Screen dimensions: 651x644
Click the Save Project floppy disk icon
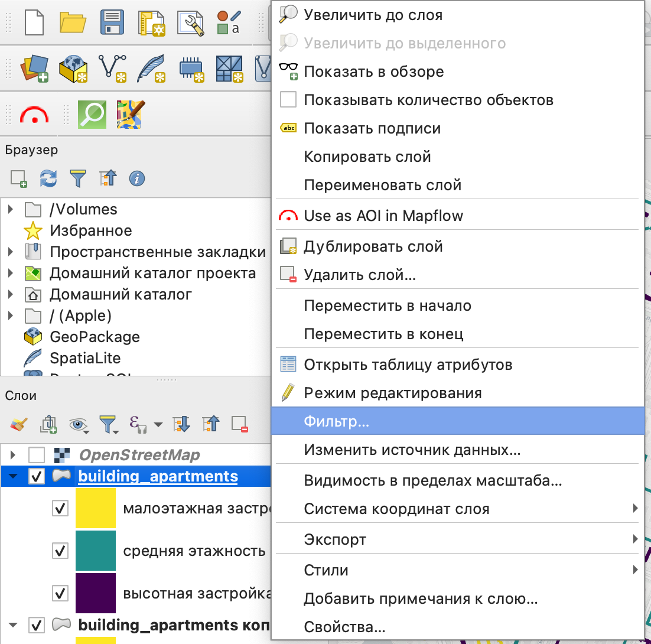pos(111,23)
